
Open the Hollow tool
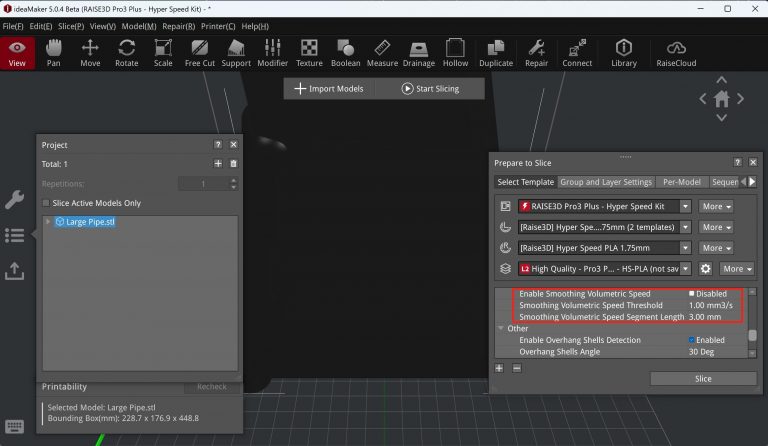tap(455, 53)
